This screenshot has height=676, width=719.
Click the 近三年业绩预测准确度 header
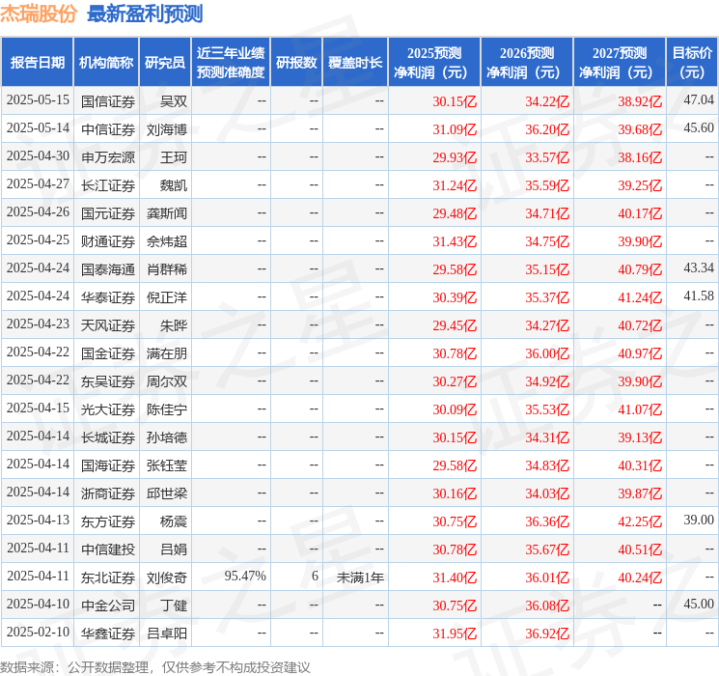pyautogui.click(x=231, y=62)
